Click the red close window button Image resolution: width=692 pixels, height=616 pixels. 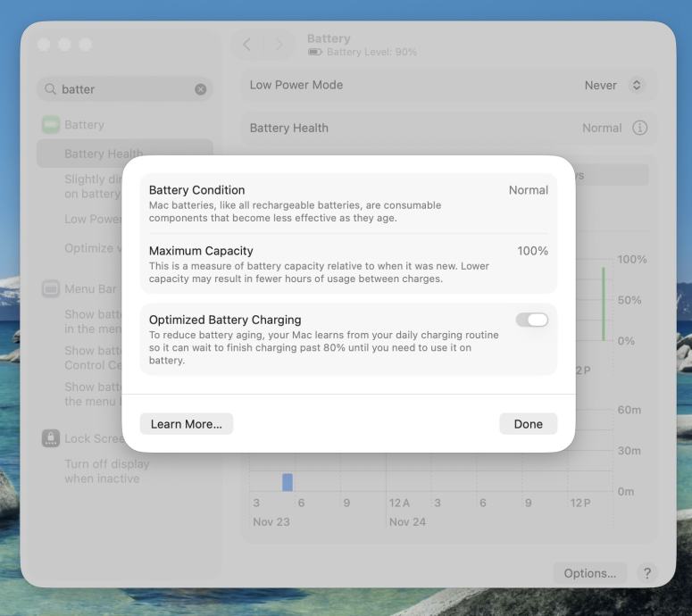click(44, 45)
